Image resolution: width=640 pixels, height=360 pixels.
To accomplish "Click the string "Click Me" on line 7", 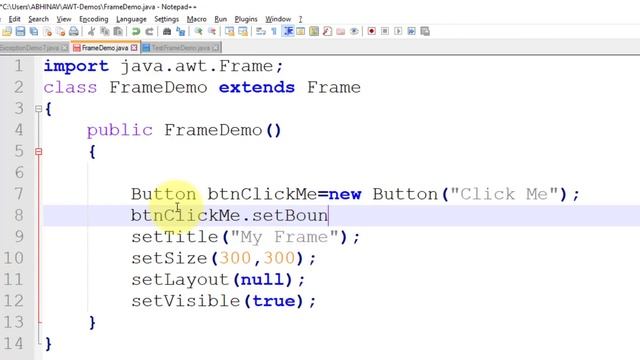I will click(504, 194).
